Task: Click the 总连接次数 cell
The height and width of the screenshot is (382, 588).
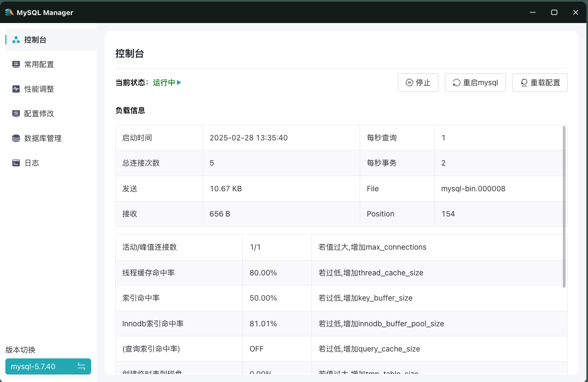Action: click(159, 163)
